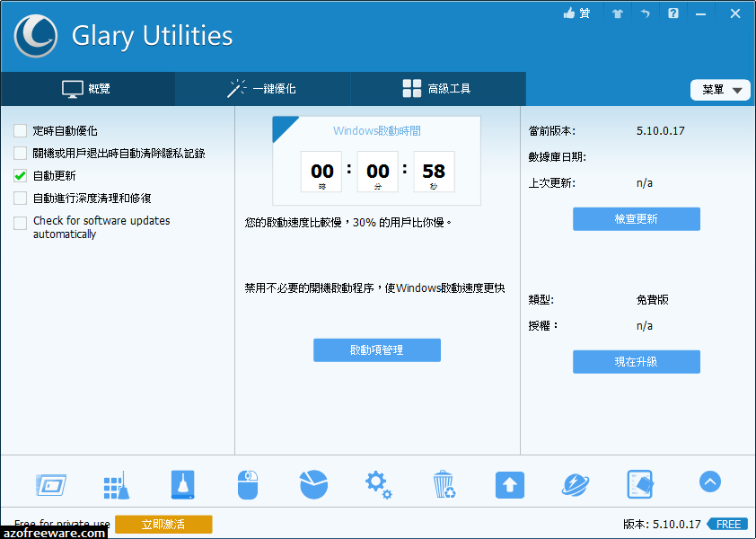Open browser assistant planet icon
Screen dimensions: 756x539
pyautogui.click(x=576, y=485)
